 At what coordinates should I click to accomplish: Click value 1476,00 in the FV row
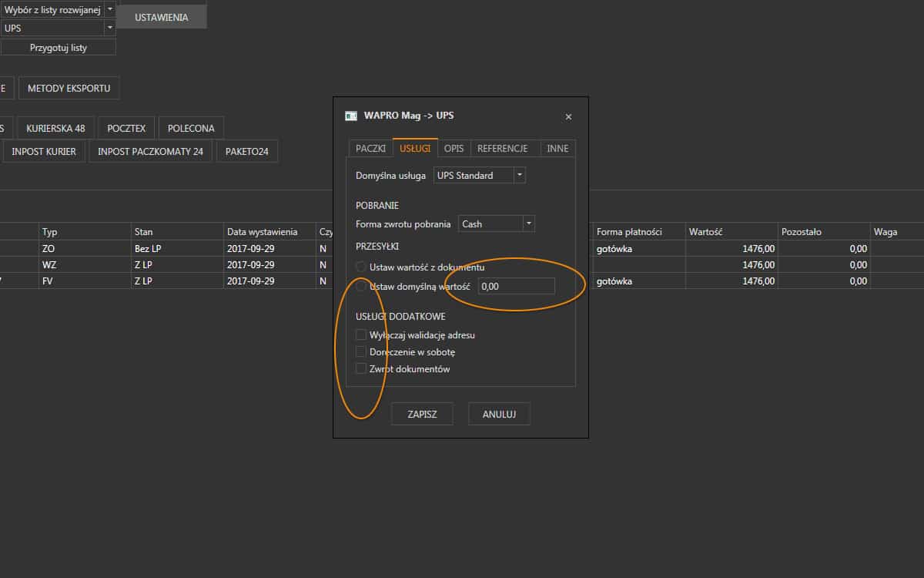(731, 281)
